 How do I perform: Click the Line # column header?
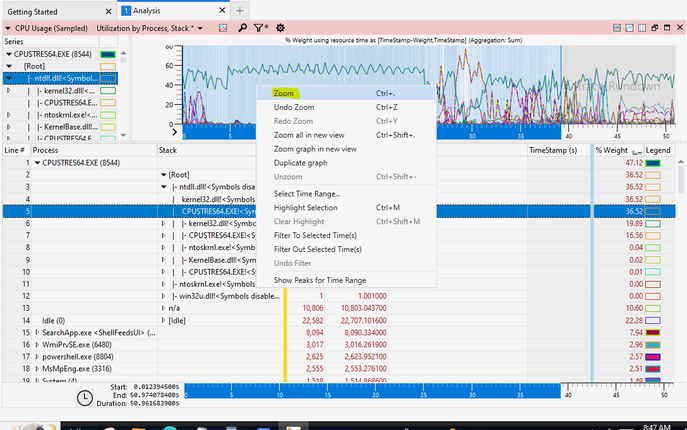pos(17,150)
